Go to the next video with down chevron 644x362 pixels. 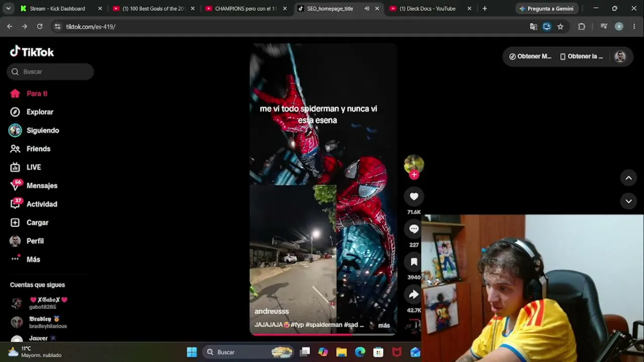(628, 201)
